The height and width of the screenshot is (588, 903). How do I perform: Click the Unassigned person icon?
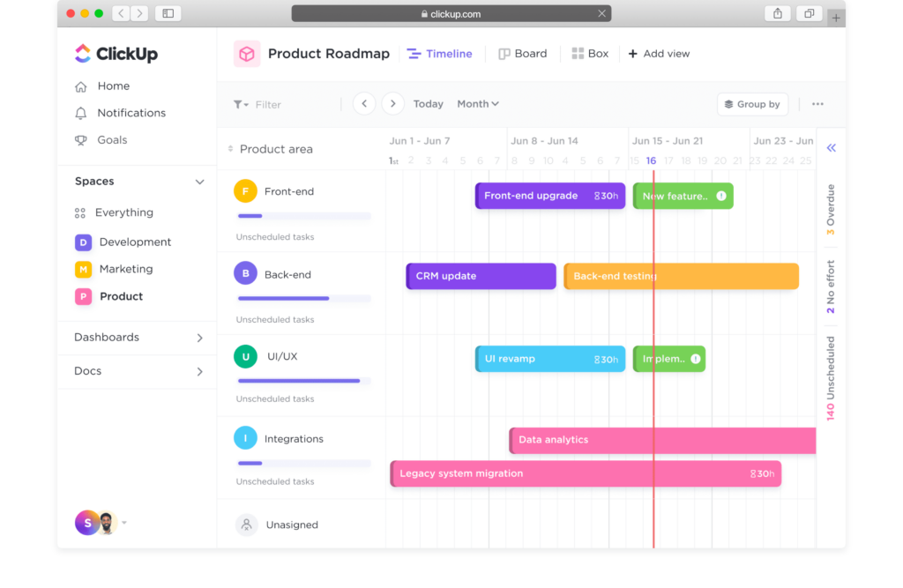pyautogui.click(x=246, y=525)
